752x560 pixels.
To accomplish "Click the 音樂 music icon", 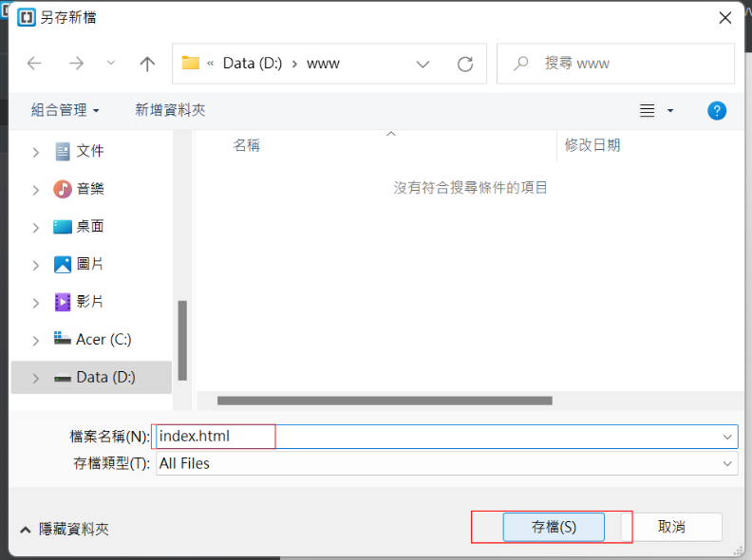I will pyautogui.click(x=63, y=189).
